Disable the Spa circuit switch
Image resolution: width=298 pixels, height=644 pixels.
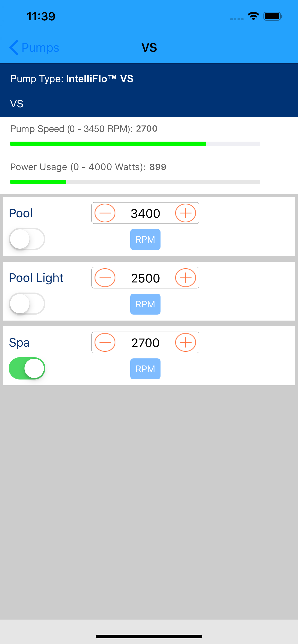27,368
